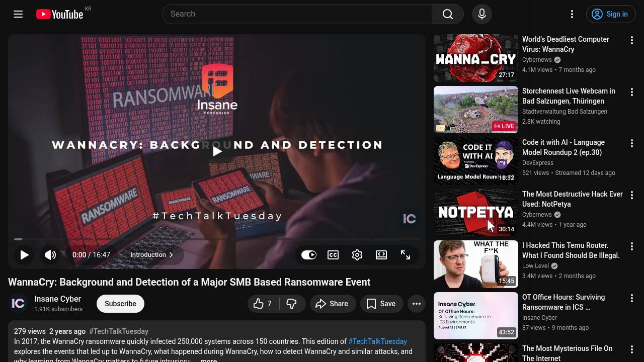Click Insane Cyber channel under OT Office Hours
This screenshot has width=644, height=362.
539,318
